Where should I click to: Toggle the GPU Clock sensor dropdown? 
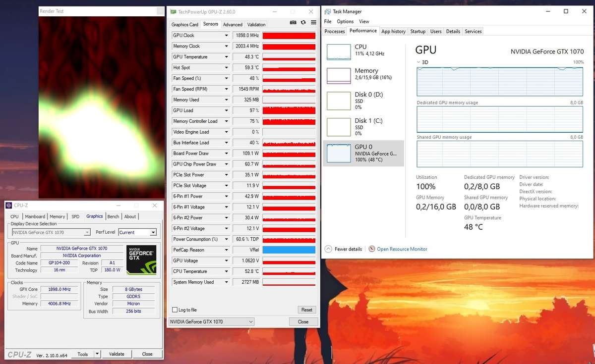(227, 35)
